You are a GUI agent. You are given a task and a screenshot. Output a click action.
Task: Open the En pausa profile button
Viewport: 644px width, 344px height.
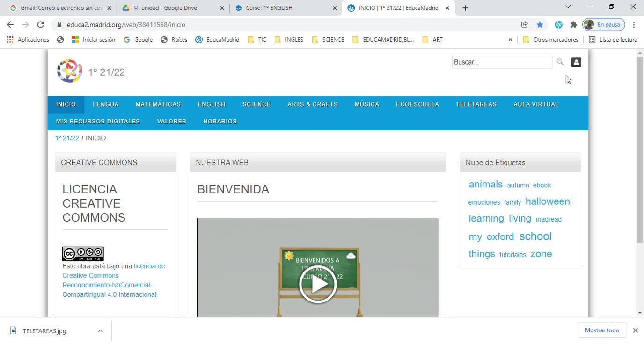(603, 25)
